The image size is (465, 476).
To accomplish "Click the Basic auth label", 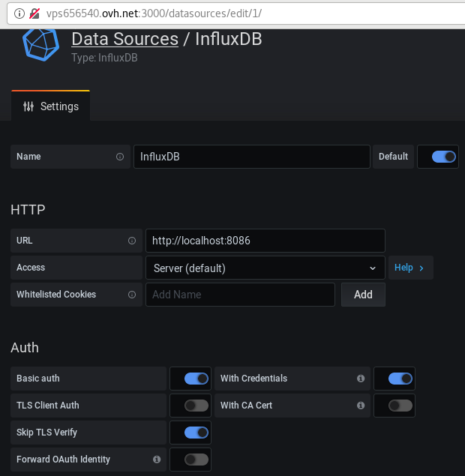I will pyautogui.click(x=38, y=379).
